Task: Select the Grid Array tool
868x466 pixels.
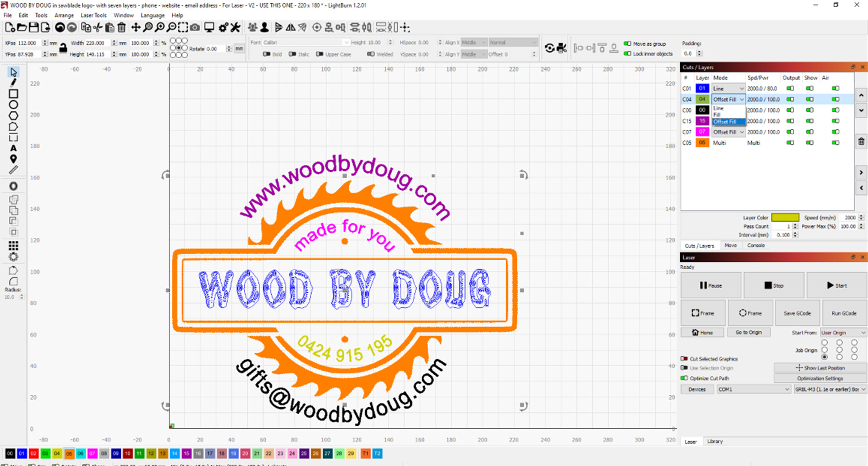Action: [x=13, y=246]
